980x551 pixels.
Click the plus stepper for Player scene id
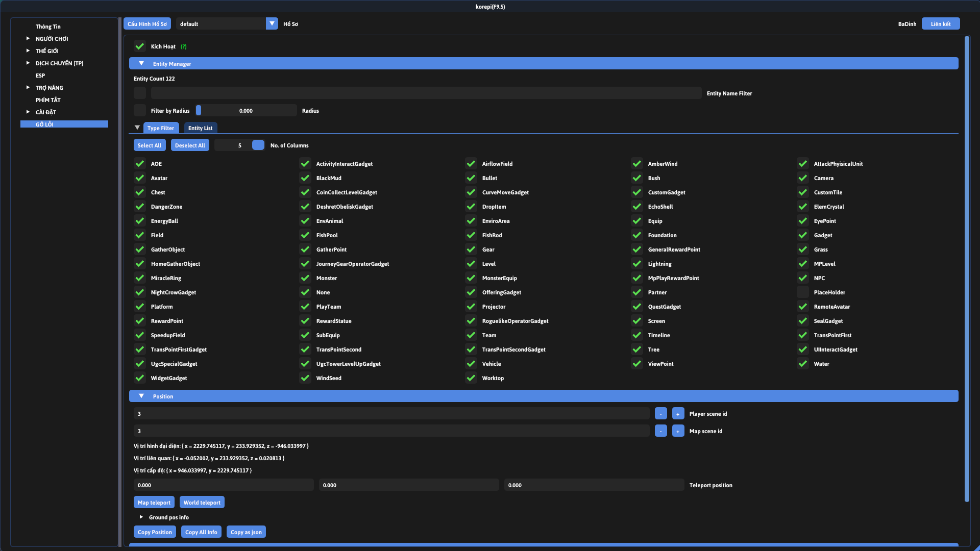pos(678,414)
